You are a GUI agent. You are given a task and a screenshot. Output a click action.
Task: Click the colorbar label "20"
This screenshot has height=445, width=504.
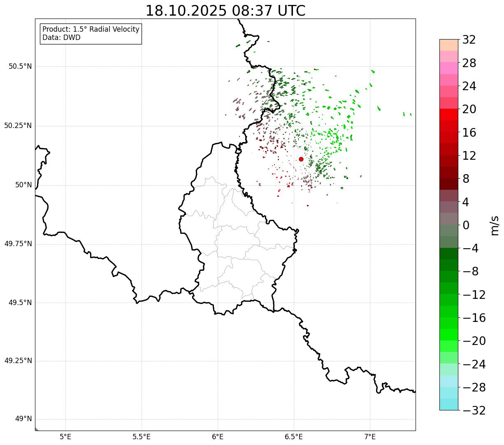point(469,109)
